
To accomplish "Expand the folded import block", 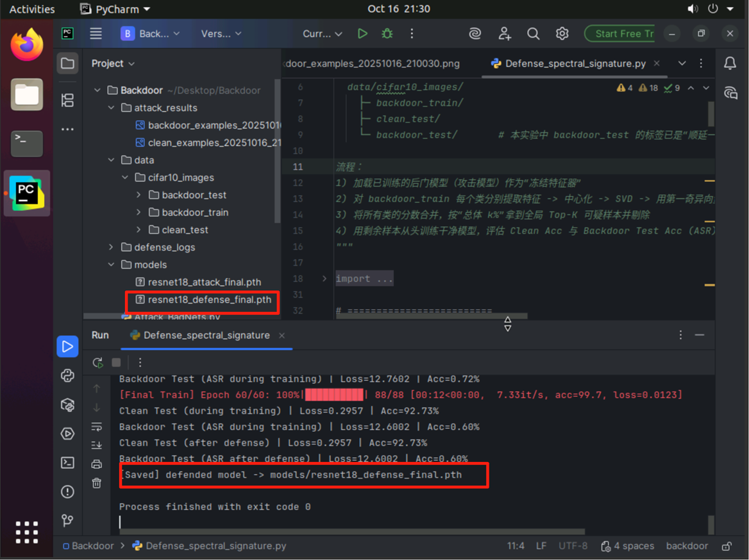I will pos(324,279).
